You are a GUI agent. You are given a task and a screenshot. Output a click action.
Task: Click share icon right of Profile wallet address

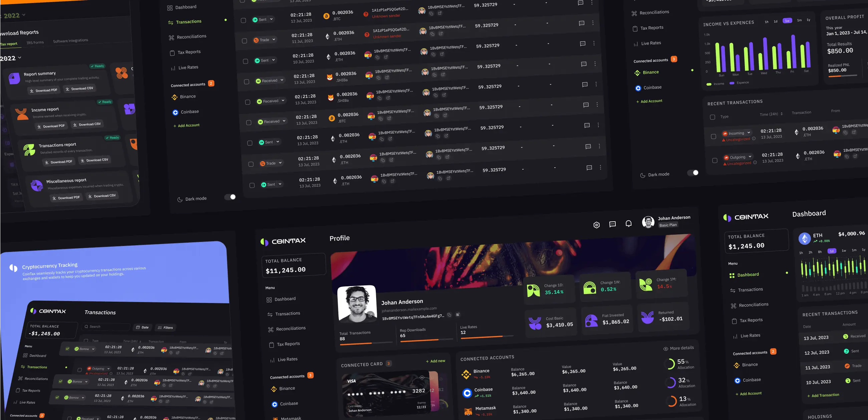pos(458,315)
